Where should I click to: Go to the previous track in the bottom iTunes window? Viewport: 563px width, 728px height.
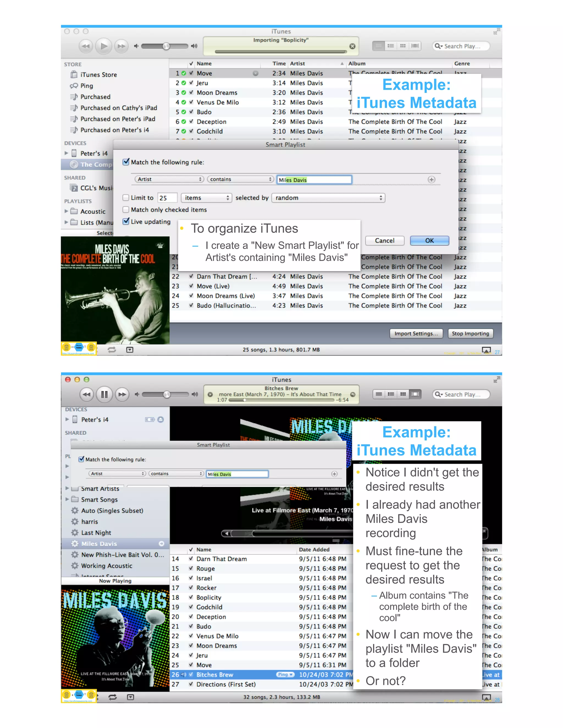coord(86,394)
